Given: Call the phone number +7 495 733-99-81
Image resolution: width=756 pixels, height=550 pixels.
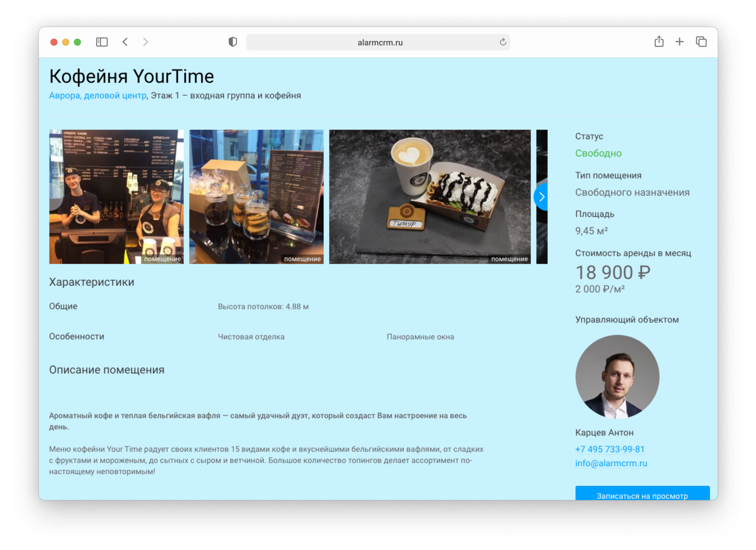Looking at the screenshot, I should point(610,449).
